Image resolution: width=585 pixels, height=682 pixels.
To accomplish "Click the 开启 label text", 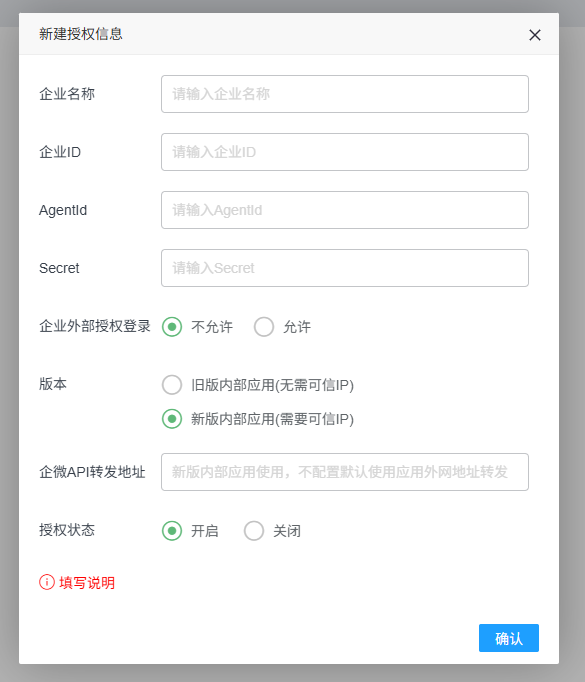I will click(x=205, y=531).
